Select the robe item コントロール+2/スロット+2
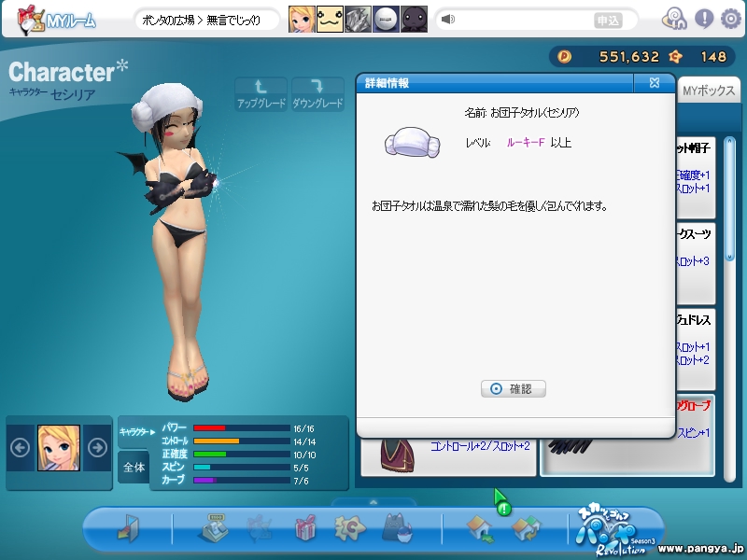This screenshot has width=747, height=560. pos(448,457)
